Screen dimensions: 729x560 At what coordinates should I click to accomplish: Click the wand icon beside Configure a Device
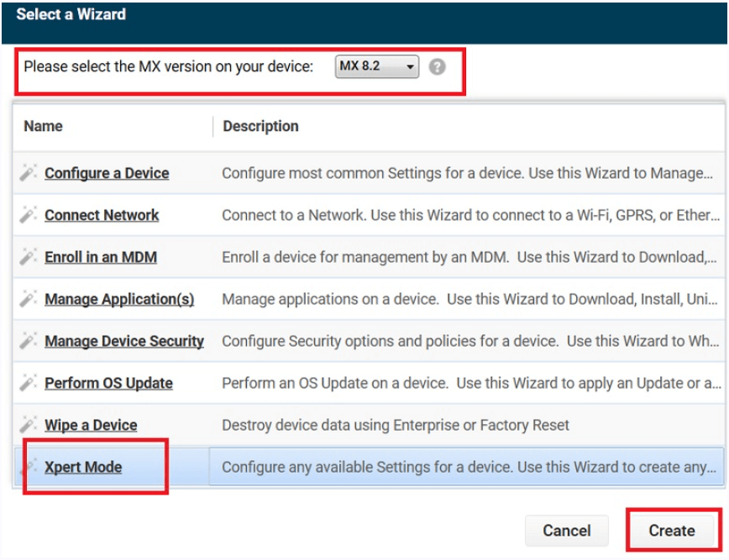[29, 173]
